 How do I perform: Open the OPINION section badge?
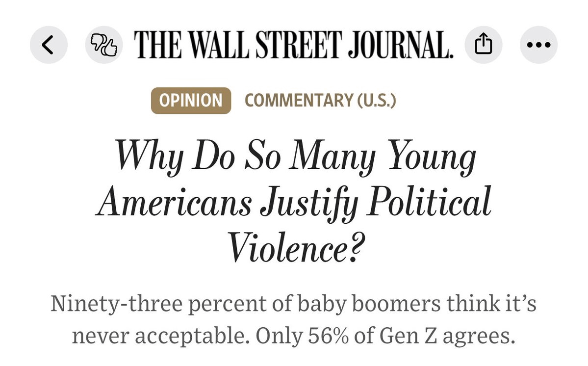coord(191,101)
